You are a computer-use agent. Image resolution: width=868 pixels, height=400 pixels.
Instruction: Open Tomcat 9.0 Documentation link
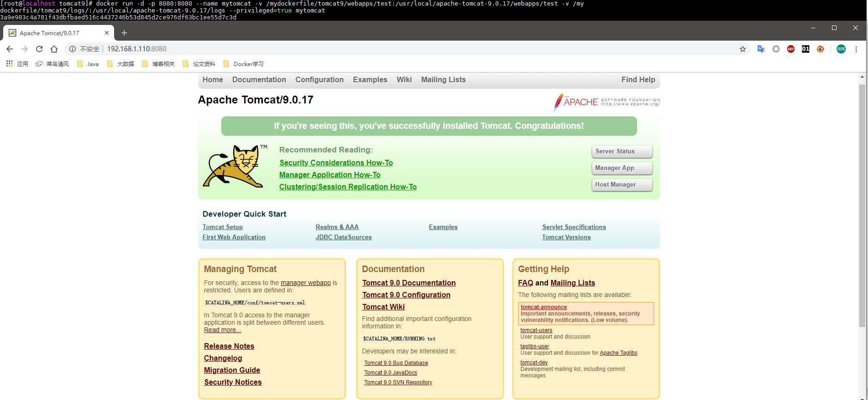(409, 283)
